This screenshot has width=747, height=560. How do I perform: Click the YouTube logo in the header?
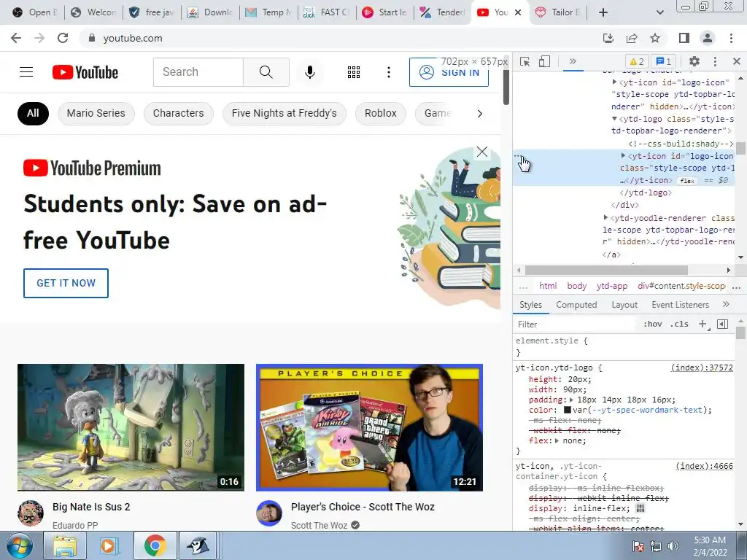85,72
